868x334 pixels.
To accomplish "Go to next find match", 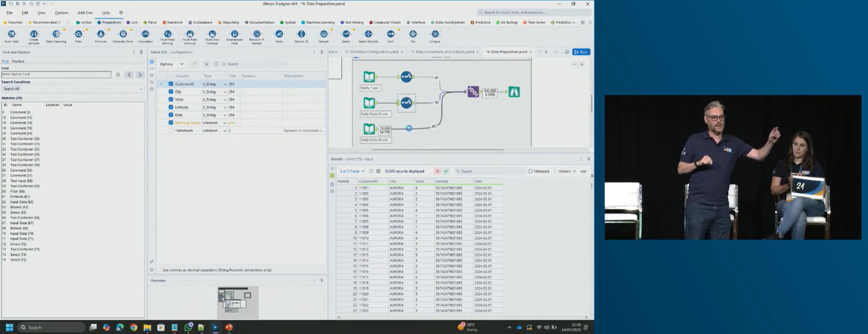I will point(140,75).
